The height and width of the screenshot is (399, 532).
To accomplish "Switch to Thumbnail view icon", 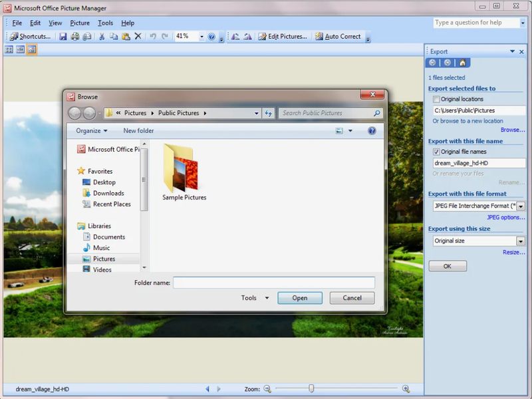I will tap(9, 50).
